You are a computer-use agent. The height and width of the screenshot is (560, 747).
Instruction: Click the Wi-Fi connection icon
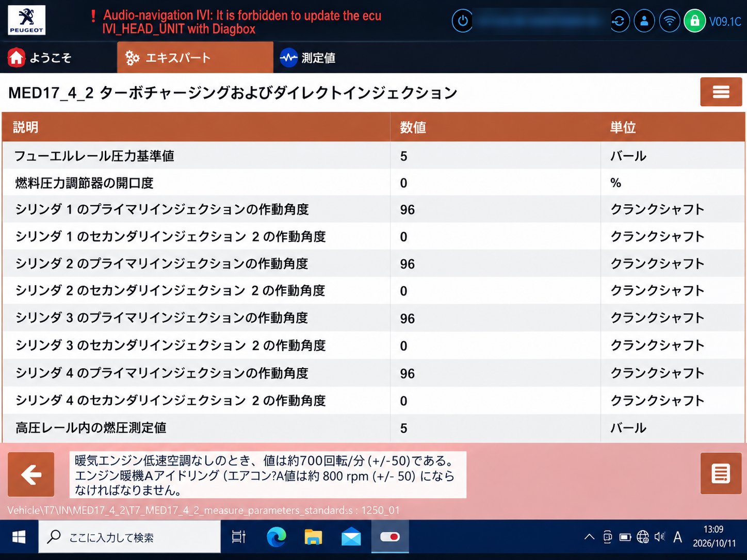pyautogui.click(x=670, y=21)
